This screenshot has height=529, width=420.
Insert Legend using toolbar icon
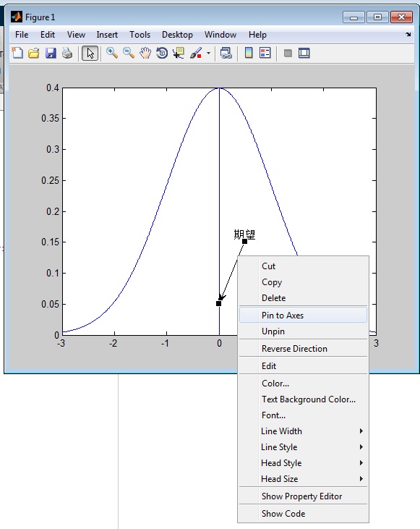coord(265,53)
